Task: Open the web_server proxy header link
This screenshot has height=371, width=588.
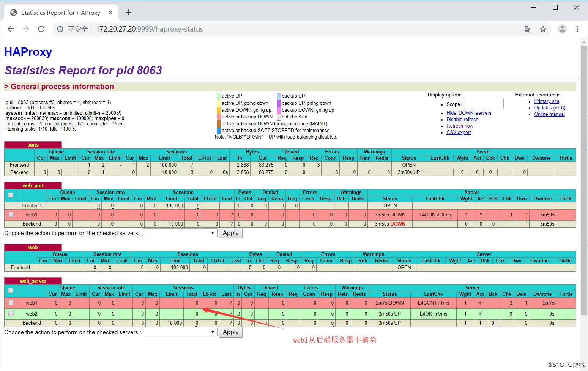Action: [33, 281]
